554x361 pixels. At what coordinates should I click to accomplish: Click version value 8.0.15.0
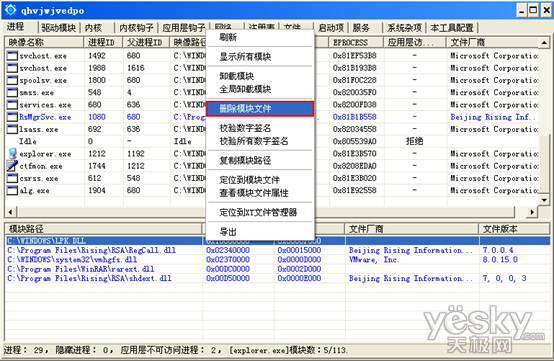tap(500, 260)
